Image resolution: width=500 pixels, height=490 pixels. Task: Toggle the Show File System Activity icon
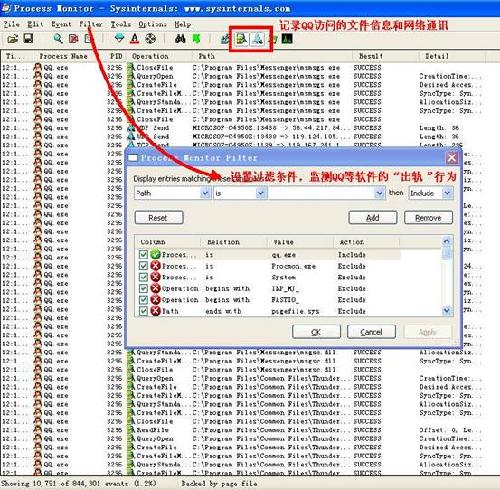click(242, 39)
